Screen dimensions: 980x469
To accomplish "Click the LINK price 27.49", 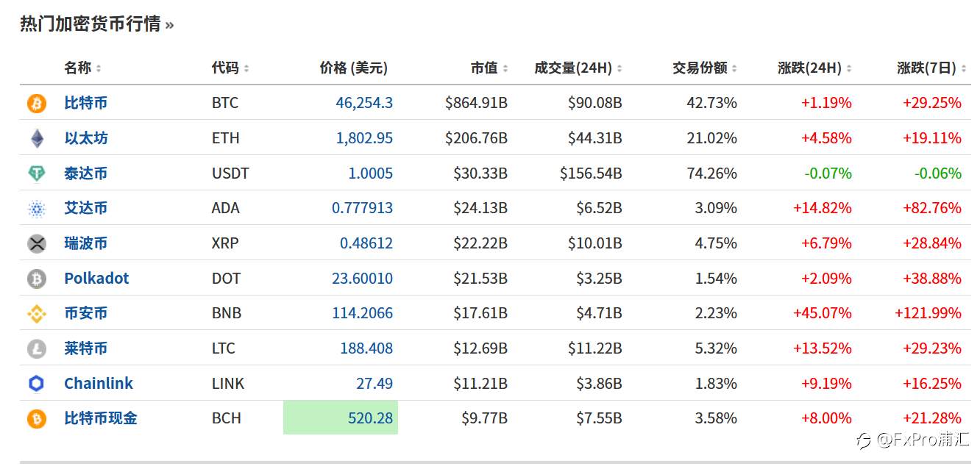I will (x=374, y=384).
